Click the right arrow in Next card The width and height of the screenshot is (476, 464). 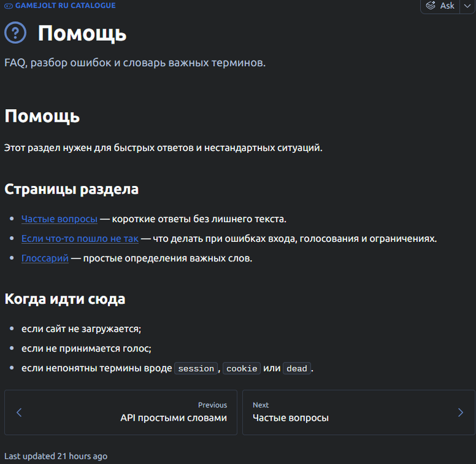[x=460, y=413]
